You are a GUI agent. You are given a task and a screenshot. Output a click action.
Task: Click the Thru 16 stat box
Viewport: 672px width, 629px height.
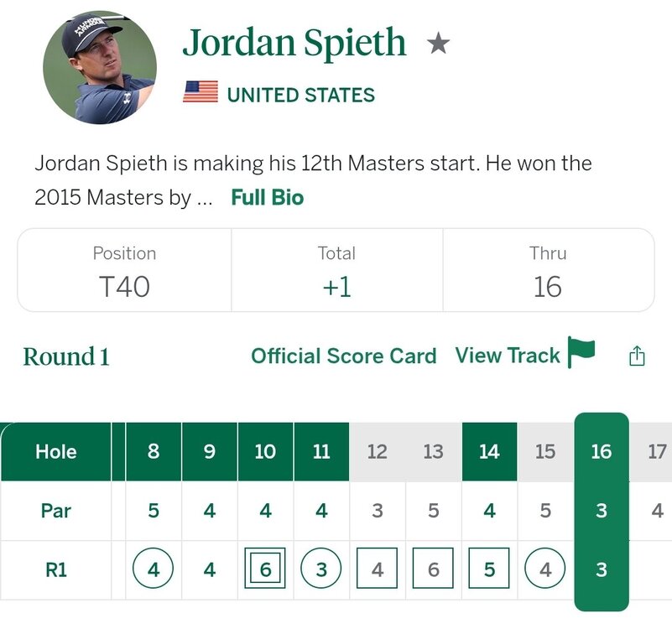coord(548,271)
